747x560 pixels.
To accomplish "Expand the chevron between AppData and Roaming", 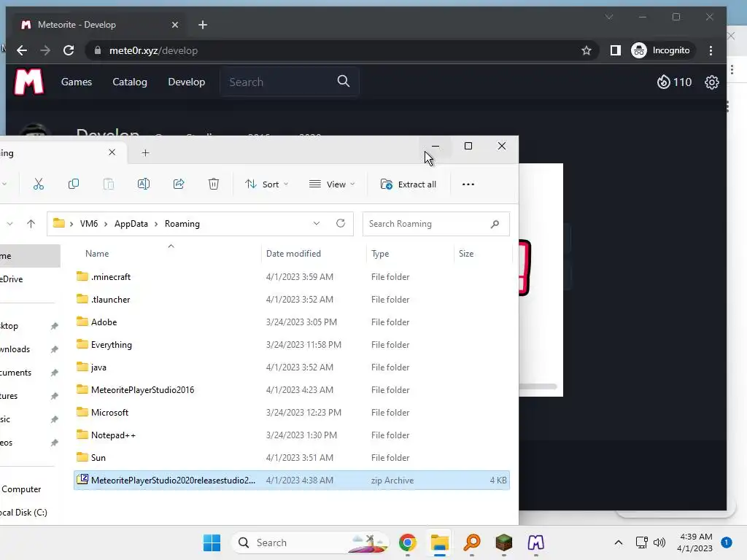I will tap(156, 224).
